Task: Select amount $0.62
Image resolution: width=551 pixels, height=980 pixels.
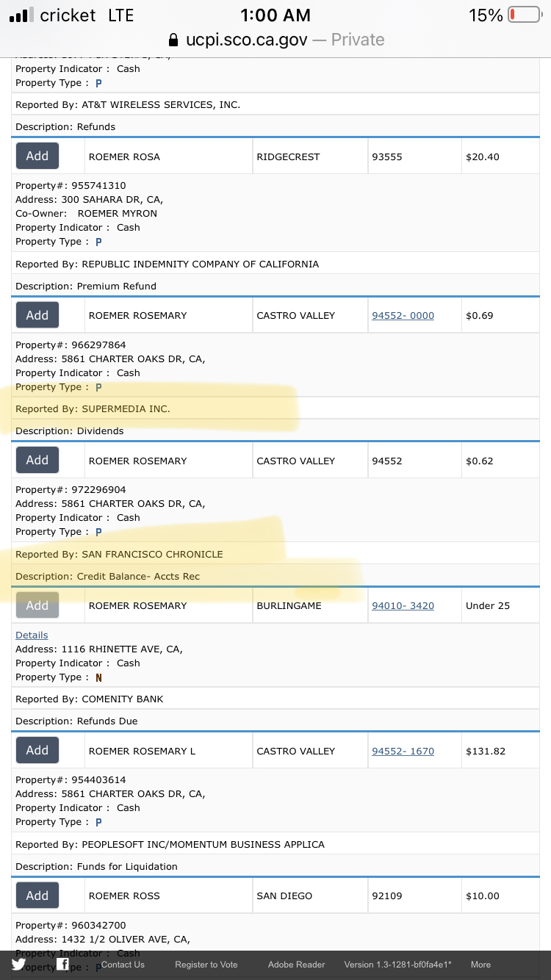Action: [480, 461]
